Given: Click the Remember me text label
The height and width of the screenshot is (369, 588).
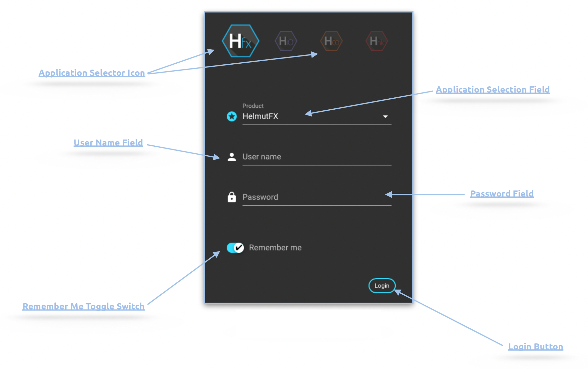Looking at the screenshot, I should click(275, 247).
